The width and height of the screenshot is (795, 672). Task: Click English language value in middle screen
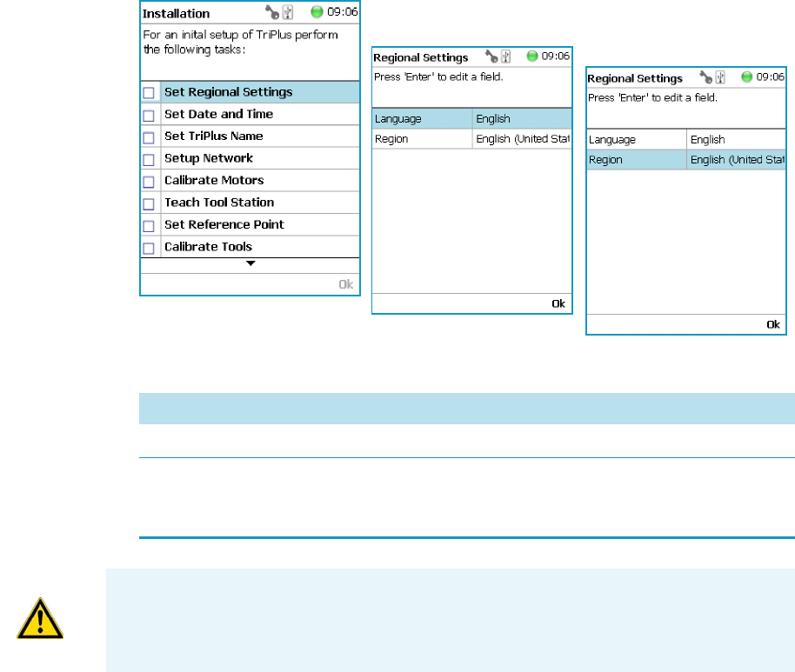(x=493, y=118)
